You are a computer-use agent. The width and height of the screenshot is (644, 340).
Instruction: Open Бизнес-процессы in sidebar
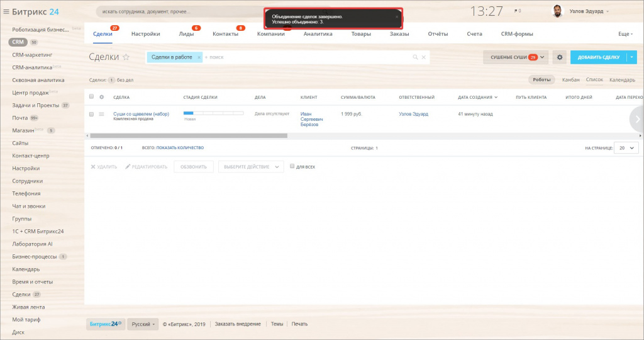click(x=35, y=256)
